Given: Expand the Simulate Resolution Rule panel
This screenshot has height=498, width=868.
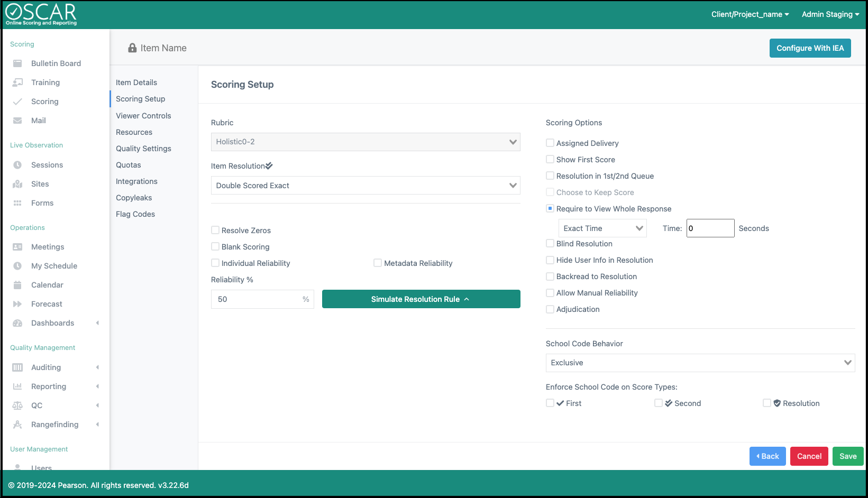Looking at the screenshot, I should click(x=421, y=299).
